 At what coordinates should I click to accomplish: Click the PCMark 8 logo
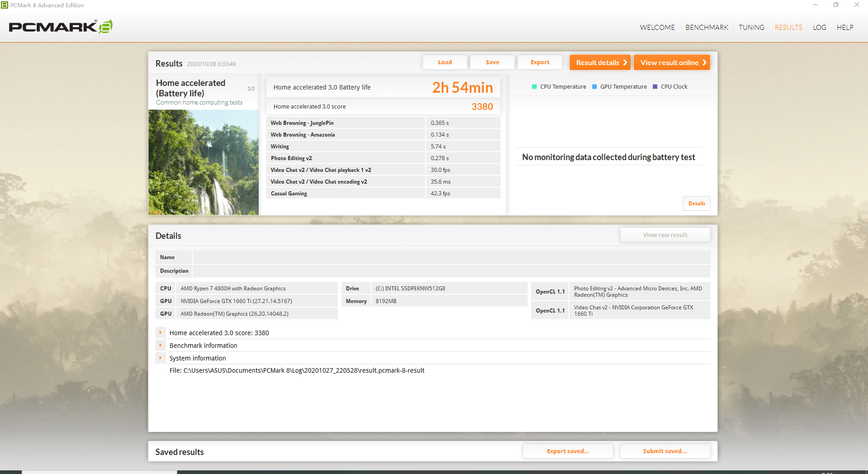[x=61, y=27]
